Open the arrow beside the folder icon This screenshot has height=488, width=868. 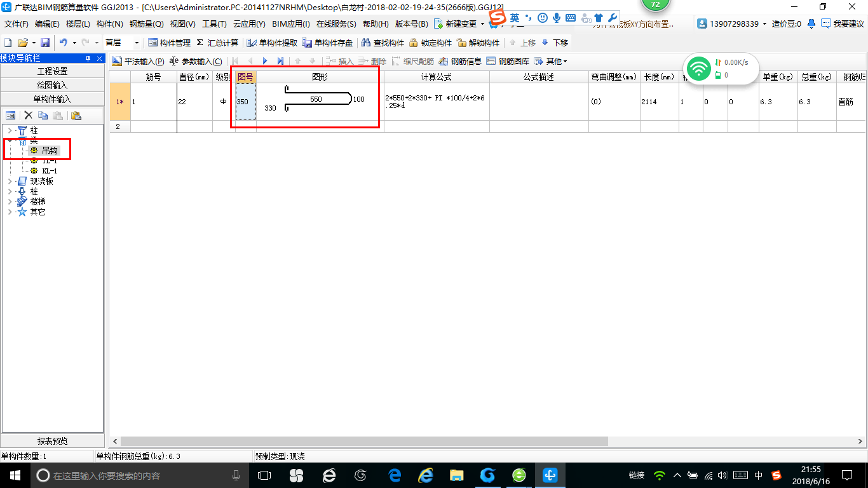pos(34,43)
